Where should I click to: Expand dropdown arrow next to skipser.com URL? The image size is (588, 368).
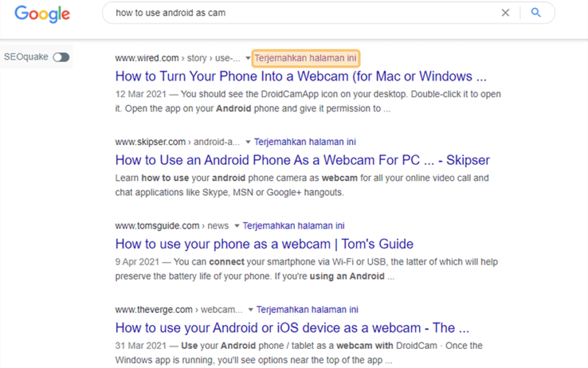coord(248,142)
